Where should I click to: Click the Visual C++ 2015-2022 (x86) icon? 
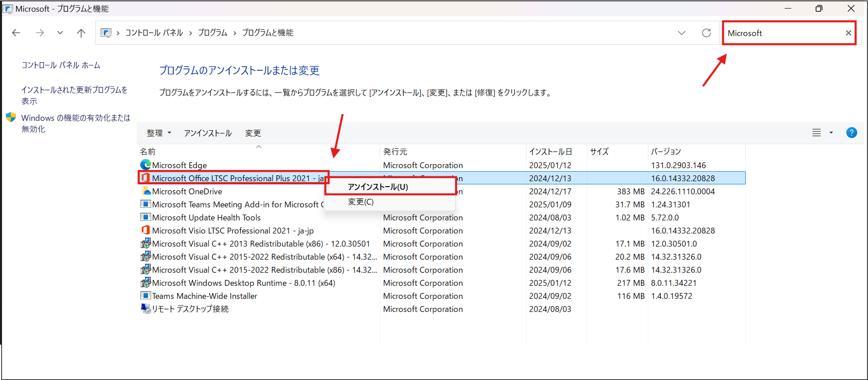[146, 270]
